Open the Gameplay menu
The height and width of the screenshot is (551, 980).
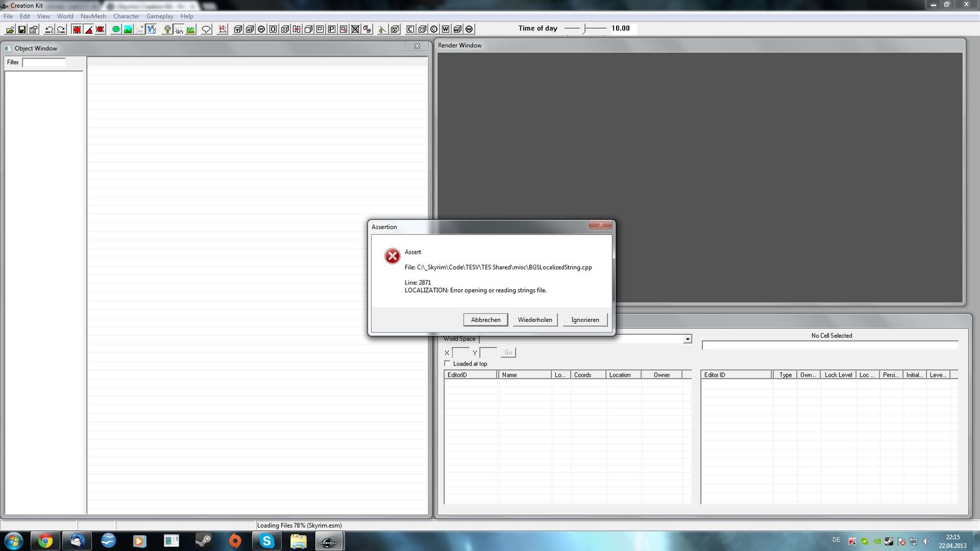160,16
